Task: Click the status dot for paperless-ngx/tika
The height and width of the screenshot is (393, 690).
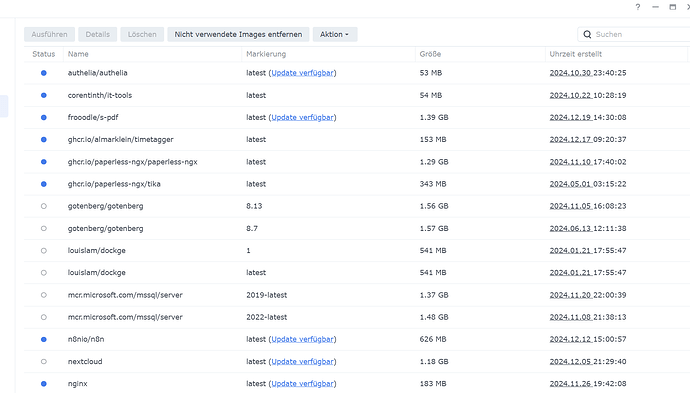Action: (x=44, y=184)
